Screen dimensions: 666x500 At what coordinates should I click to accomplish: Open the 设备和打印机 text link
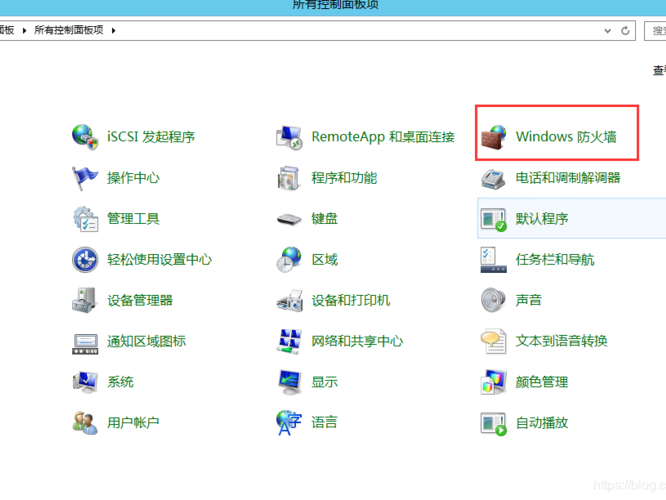(351, 300)
